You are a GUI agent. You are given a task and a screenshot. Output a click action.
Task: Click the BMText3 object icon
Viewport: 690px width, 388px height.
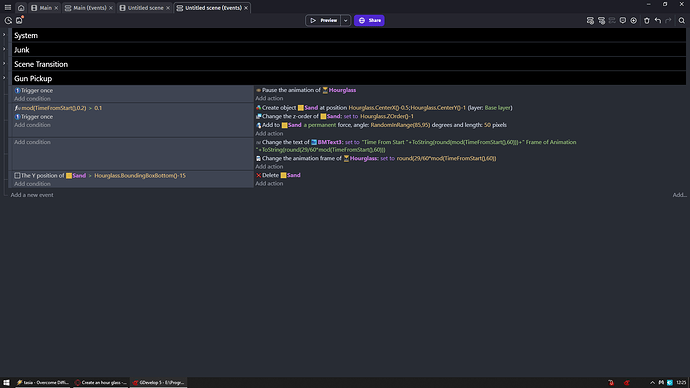pyautogui.click(x=314, y=143)
